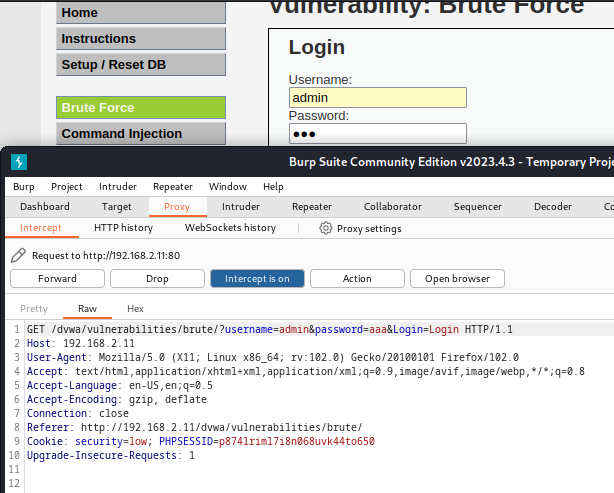The height and width of the screenshot is (493, 614).
Task: Click the 'Accept-Encoding: gzip, deflate' line
Action: coord(117,399)
